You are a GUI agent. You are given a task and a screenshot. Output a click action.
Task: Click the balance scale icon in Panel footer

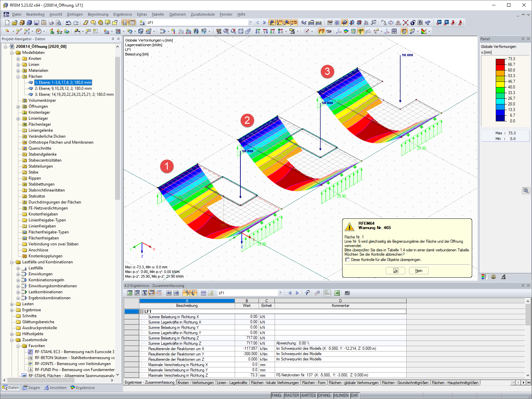coord(493,277)
